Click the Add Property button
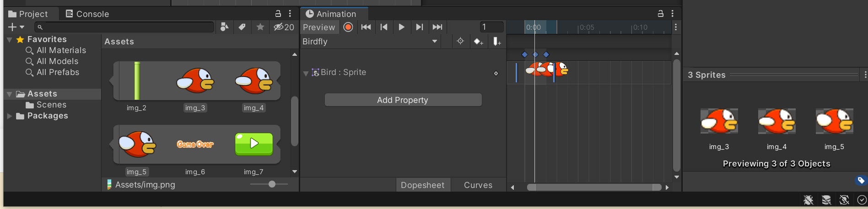The height and width of the screenshot is (209, 868). coord(403,100)
